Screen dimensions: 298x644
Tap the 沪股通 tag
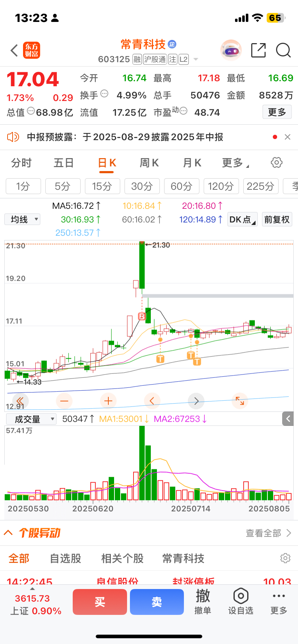155,59
